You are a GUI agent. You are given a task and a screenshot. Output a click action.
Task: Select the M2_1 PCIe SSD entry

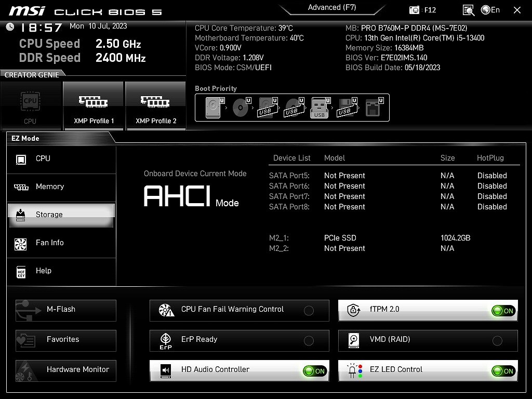[370, 238]
